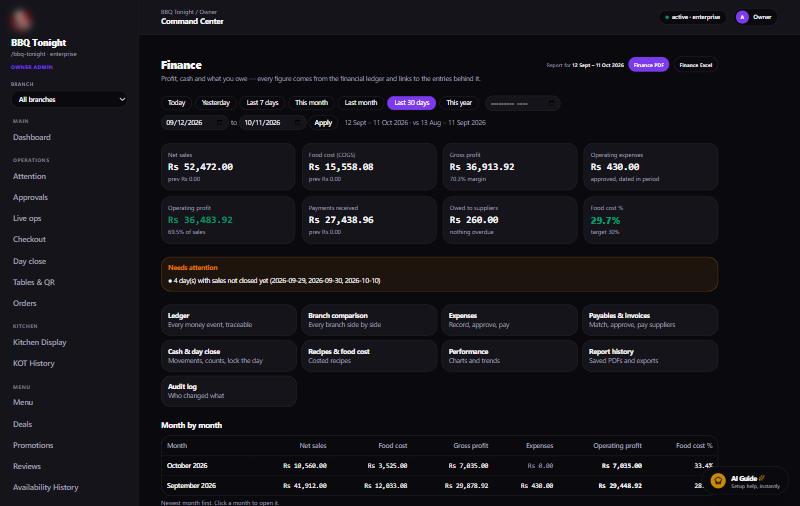Select the This year tab

(459, 103)
